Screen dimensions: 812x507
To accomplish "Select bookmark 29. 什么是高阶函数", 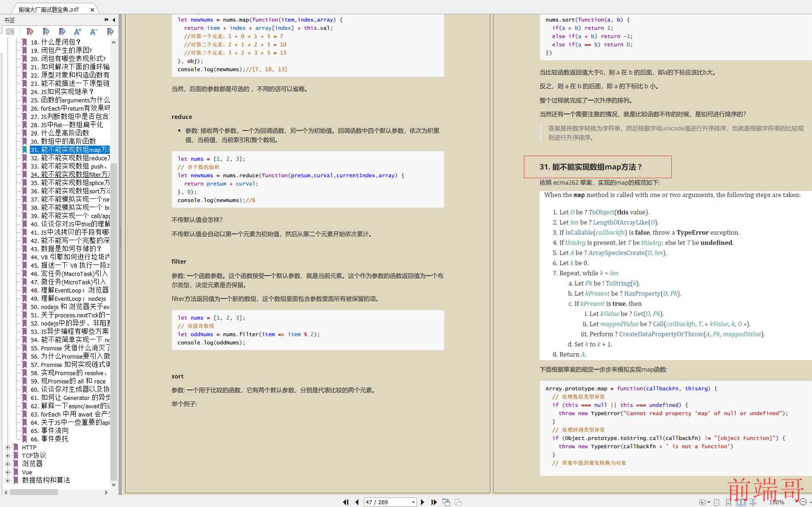I will (x=60, y=133).
